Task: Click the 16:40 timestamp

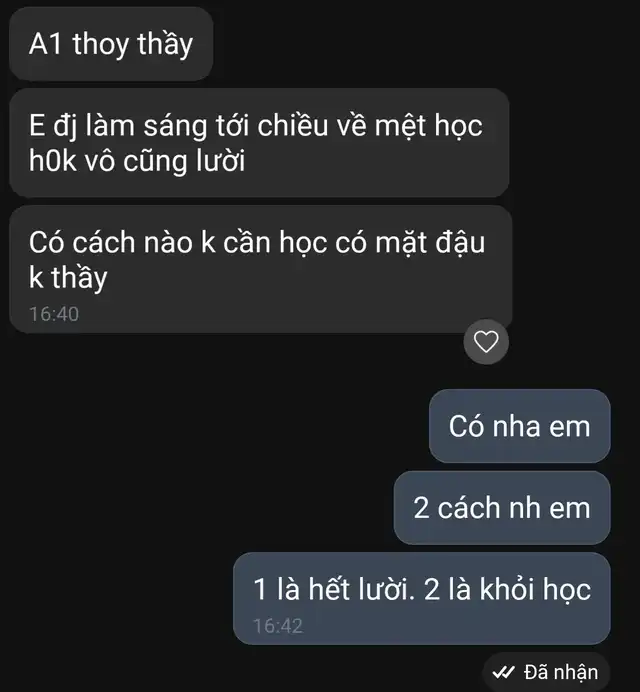Action: pyautogui.click(x=54, y=314)
